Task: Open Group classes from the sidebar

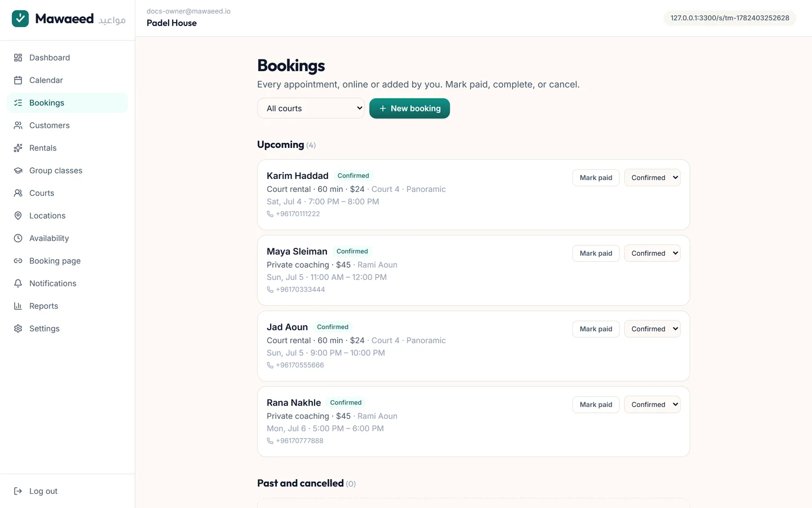Action: coord(68,170)
